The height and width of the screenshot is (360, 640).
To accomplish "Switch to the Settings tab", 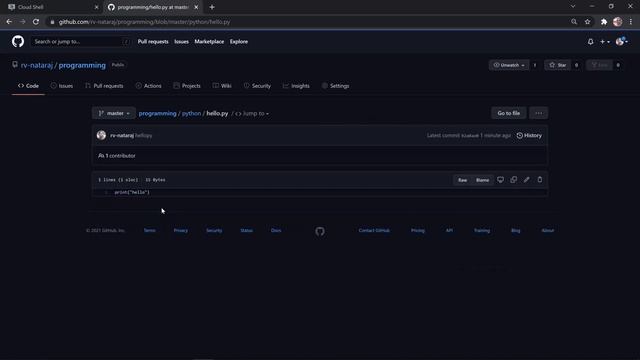I will 335,86.
